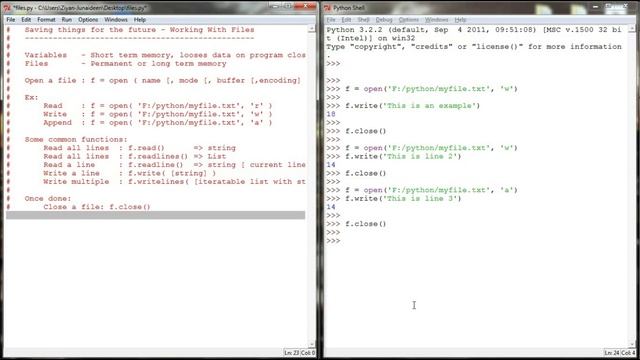Click the last empty >>> prompt in Python Shell
Screen dimensions: 640x360
(x=333, y=241)
